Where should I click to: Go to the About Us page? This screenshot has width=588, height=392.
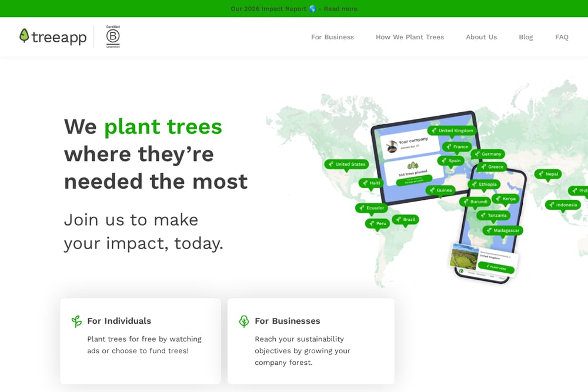click(481, 37)
